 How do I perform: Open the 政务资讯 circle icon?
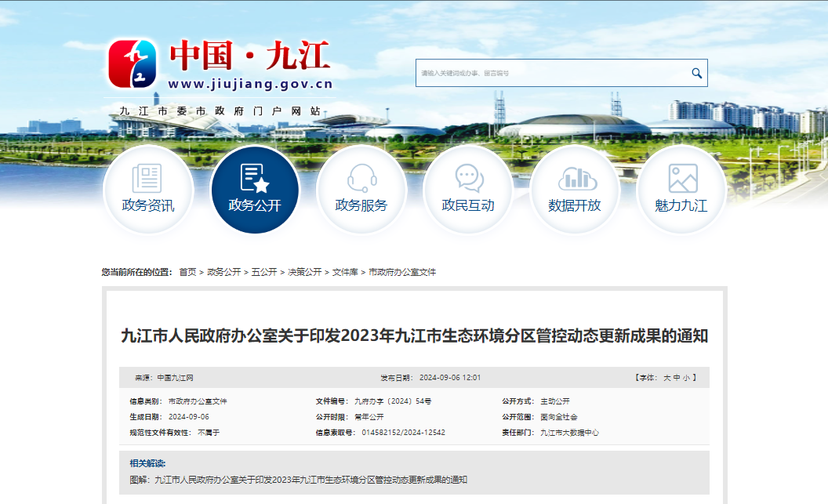click(148, 190)
